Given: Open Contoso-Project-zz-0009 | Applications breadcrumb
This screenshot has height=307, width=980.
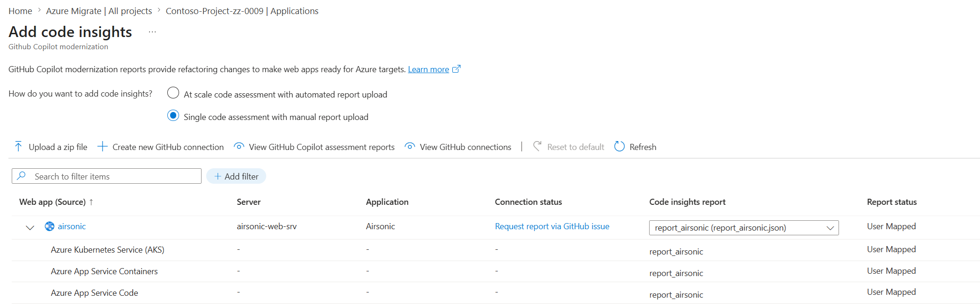Looking at the screenshot, I should coord(242,11).
